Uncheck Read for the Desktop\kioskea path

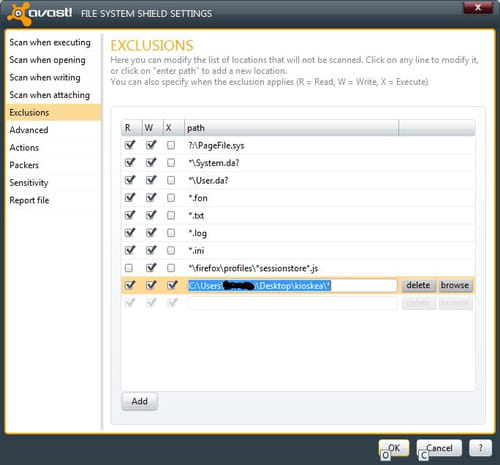click(x=130, y=285)
